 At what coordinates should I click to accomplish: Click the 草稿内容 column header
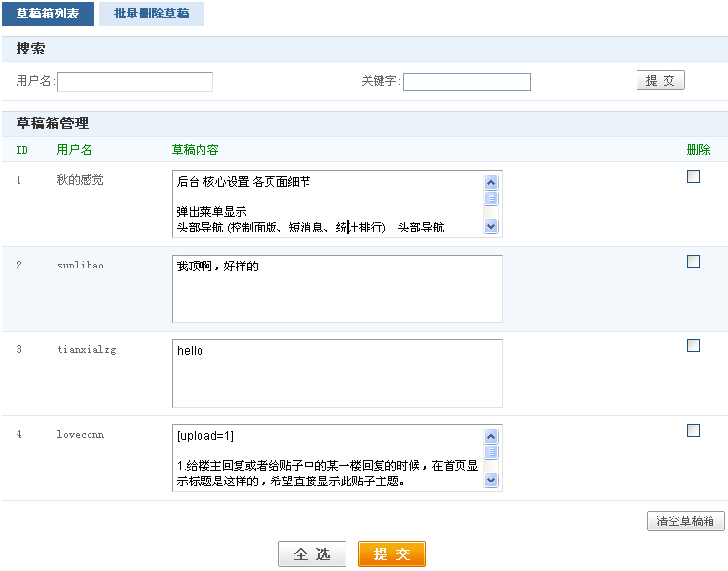click(x=195, y=150)
